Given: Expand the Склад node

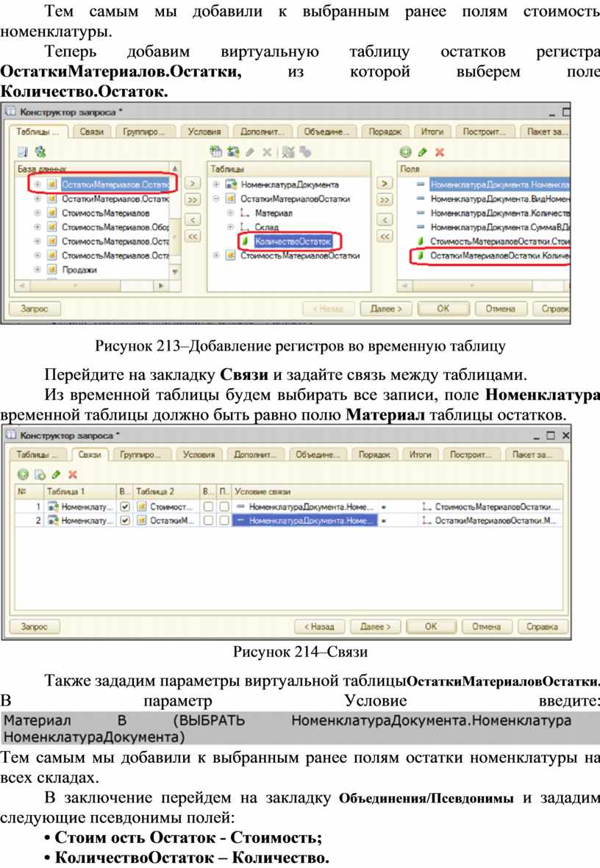Looking at the screenshot, I should tap(230, 227).
